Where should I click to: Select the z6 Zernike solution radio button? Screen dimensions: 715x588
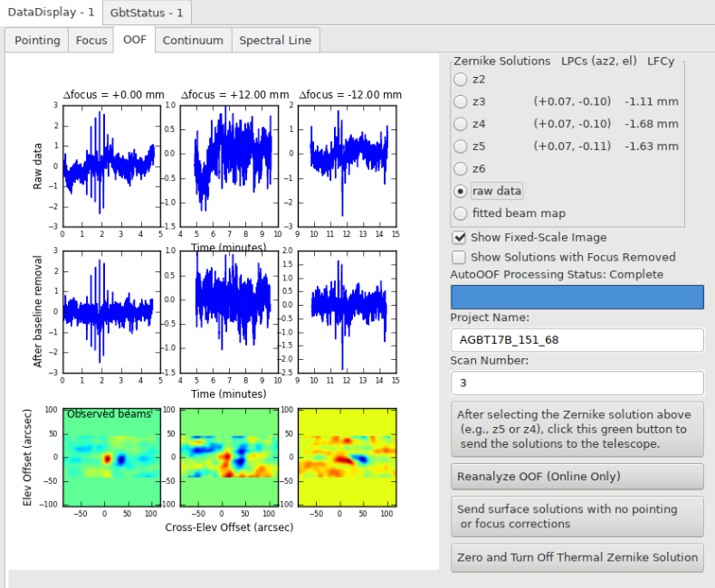(460, 168)
